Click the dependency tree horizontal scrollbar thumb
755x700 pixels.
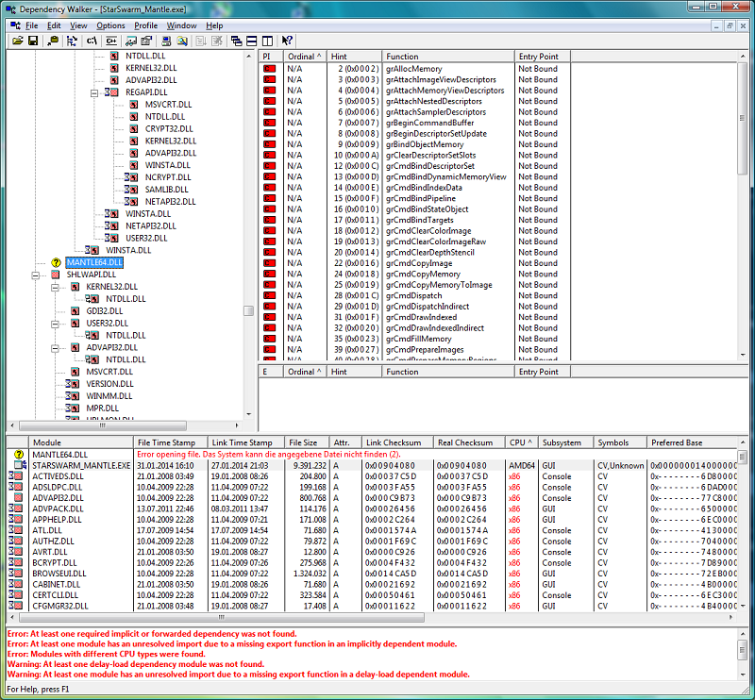(x=103, y=425)
